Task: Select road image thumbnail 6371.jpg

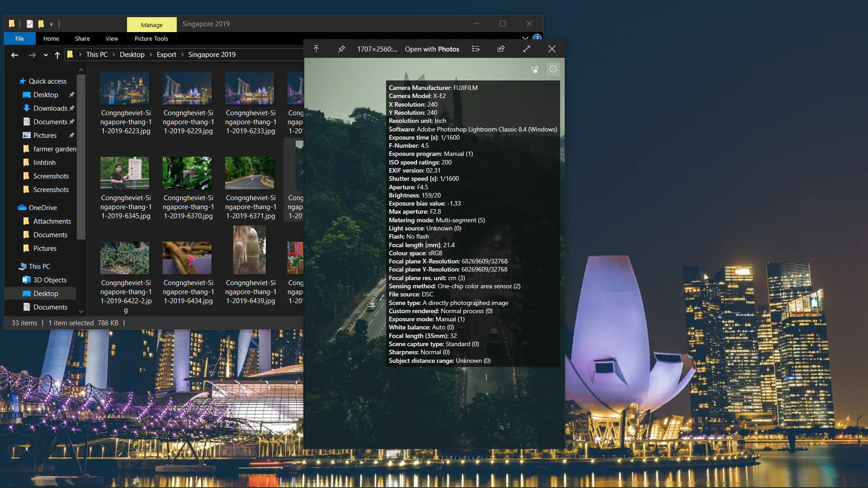Action: click(x=250, y=173)
